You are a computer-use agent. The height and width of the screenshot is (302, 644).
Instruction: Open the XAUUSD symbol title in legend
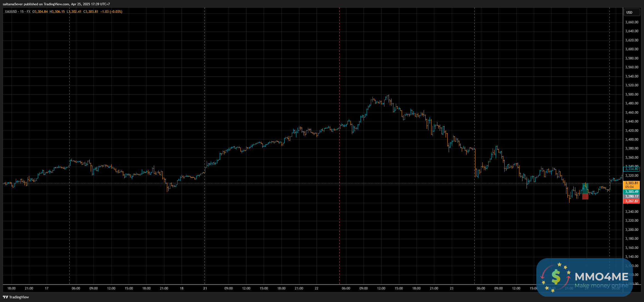coord(11,12)
